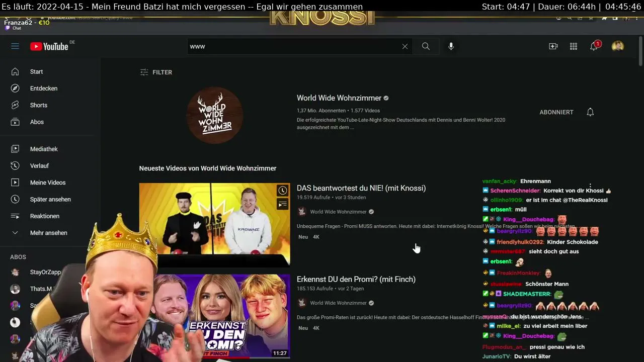The width and height of the screenshot is (644, 362).
Task: Click the chat message 'Kinder Schokolade'
Action: tap(573, 242)
